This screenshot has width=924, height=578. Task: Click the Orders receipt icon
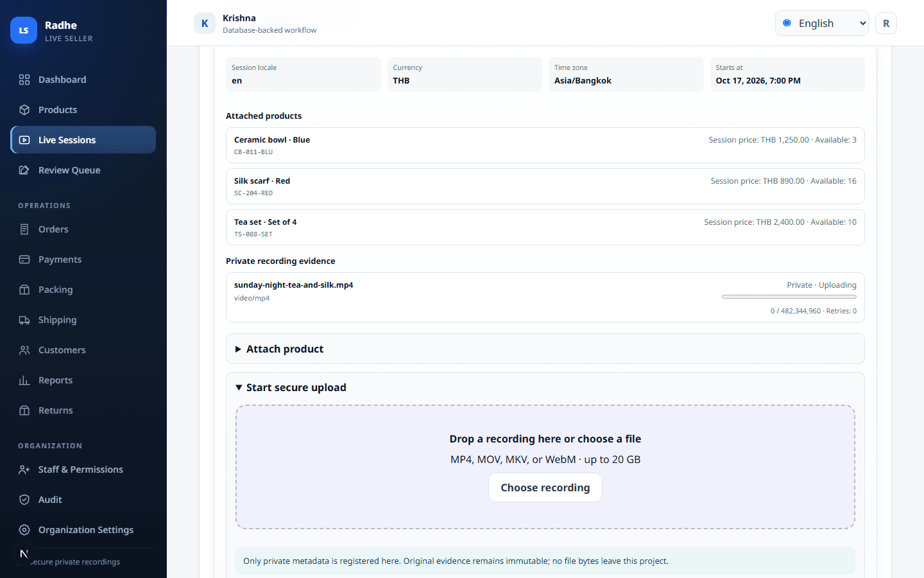tap(24, 229)
